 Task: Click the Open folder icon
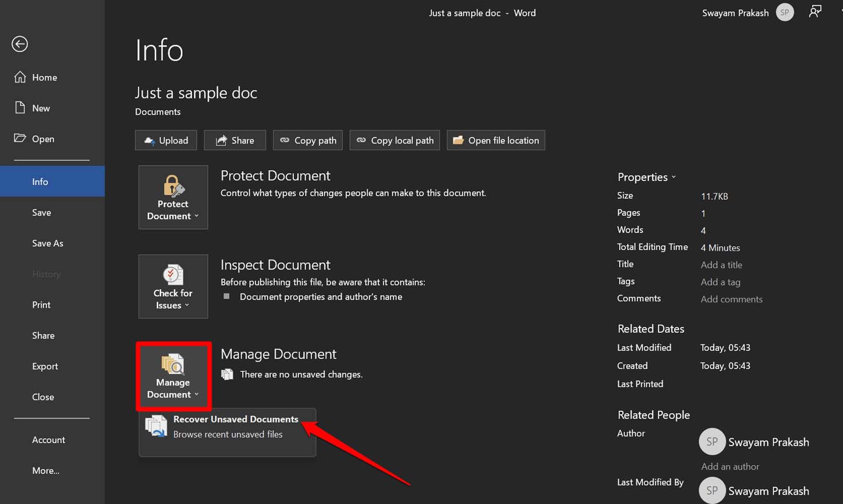tap(20, 138)
